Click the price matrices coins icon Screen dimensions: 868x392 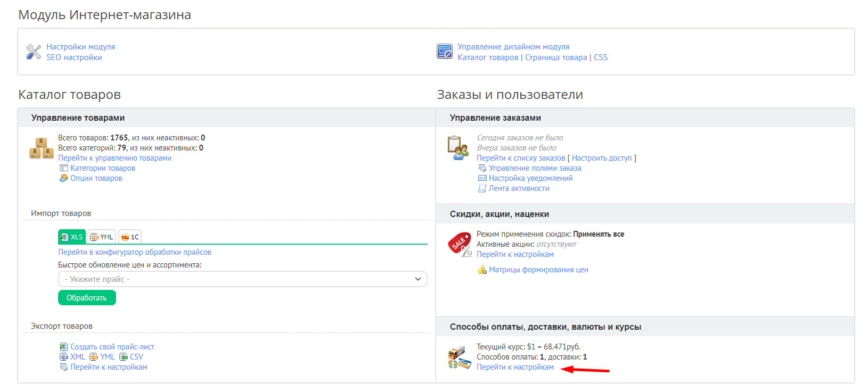[482, 270]
